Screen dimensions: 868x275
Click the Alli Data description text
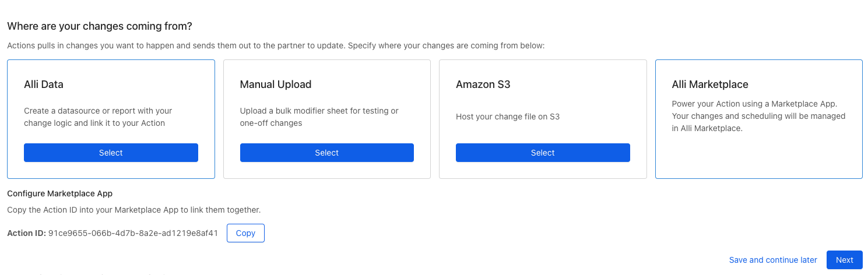coord(98,117)
